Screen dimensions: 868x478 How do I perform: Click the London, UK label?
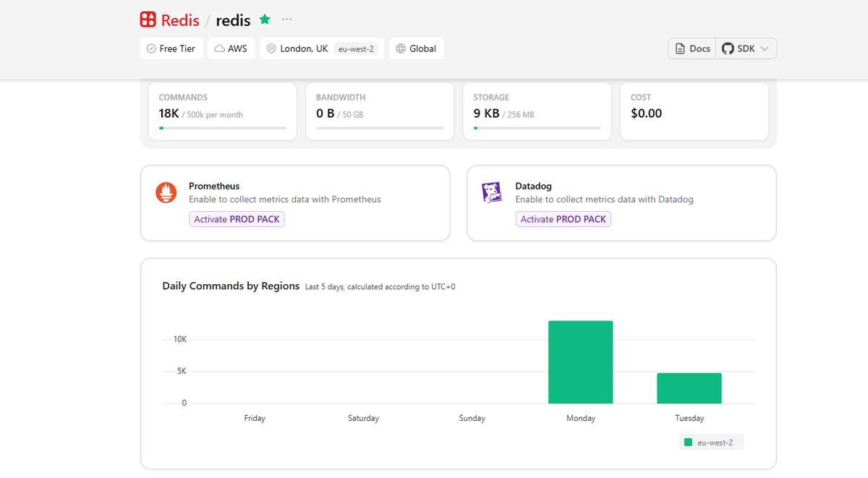[304, 48]
